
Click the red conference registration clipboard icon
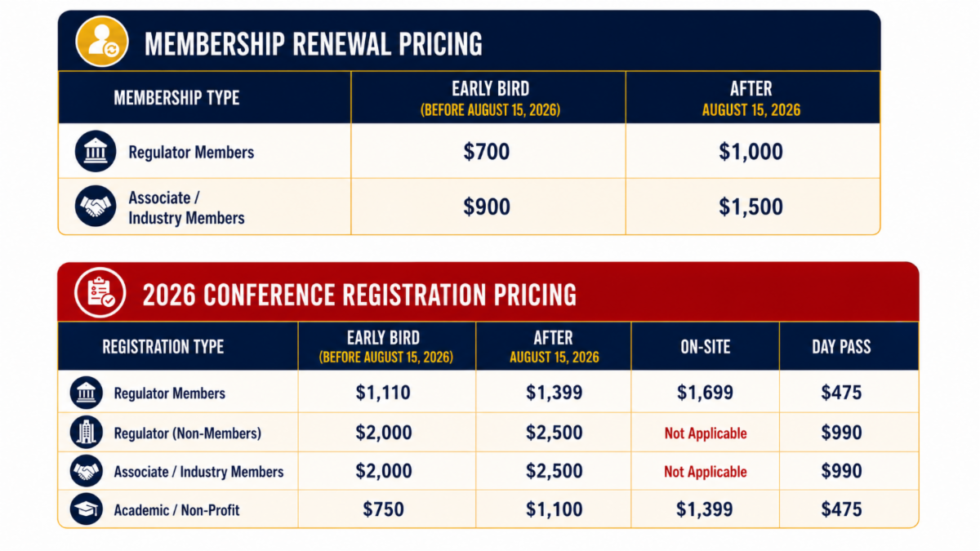pyautogui.click(x=100, y=292)
